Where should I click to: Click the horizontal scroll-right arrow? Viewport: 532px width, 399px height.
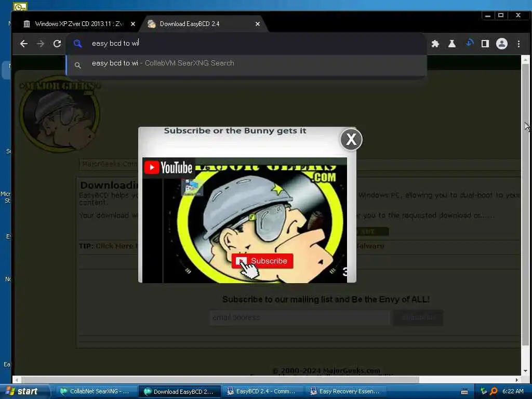click(517, 380)
